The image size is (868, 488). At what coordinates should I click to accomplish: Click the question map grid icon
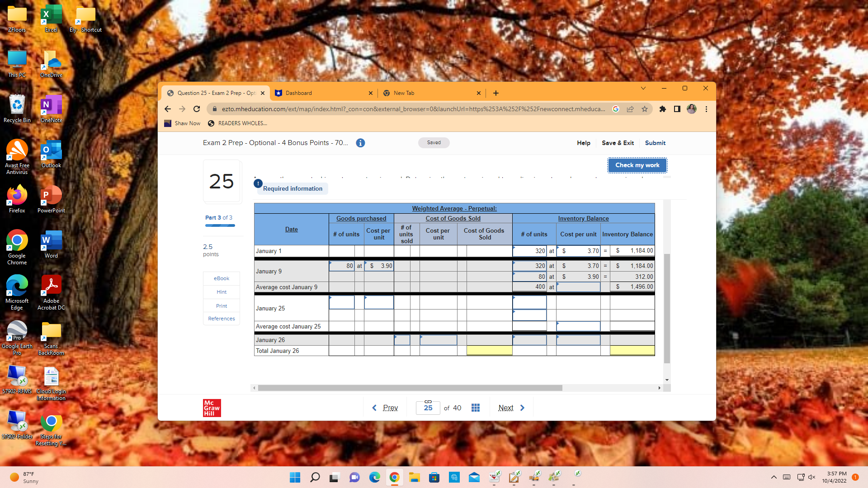475,408
